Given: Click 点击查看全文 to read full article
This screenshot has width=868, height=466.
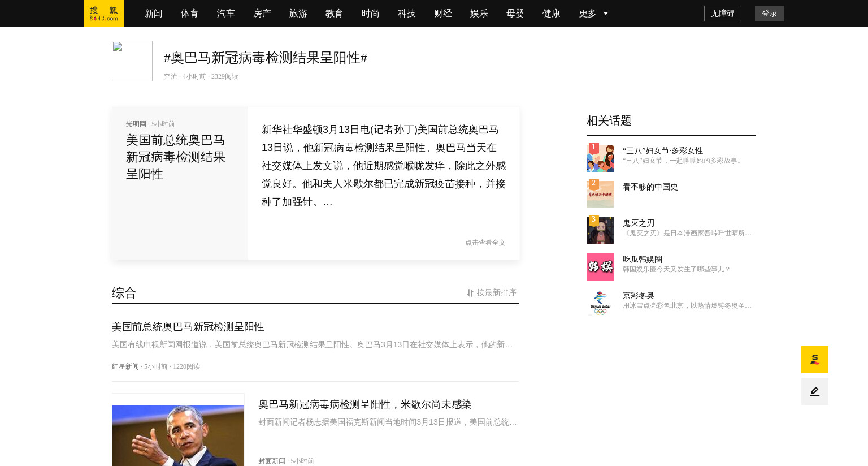Looking at the screenshot, I should [x=485, y=243].
